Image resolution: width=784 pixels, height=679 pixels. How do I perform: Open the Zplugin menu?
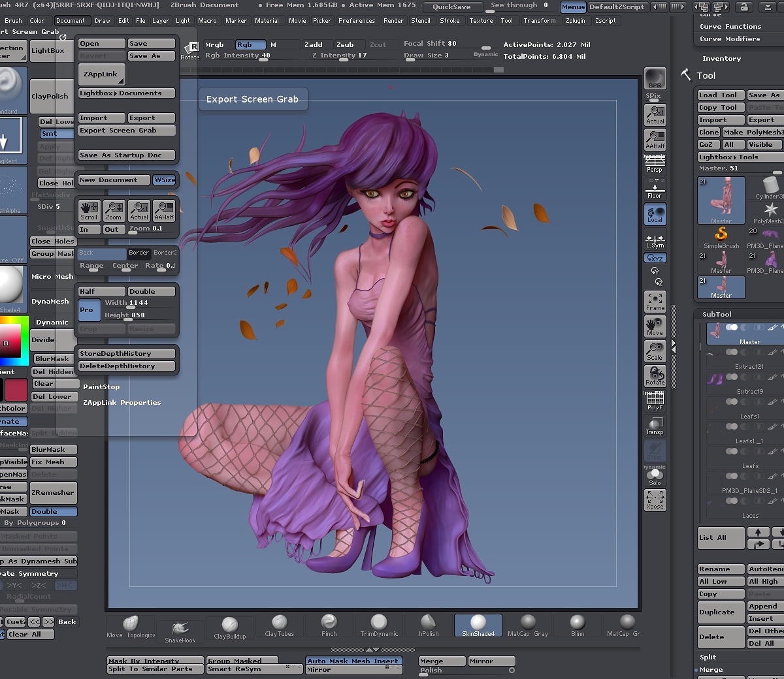(x=576, y=21)
